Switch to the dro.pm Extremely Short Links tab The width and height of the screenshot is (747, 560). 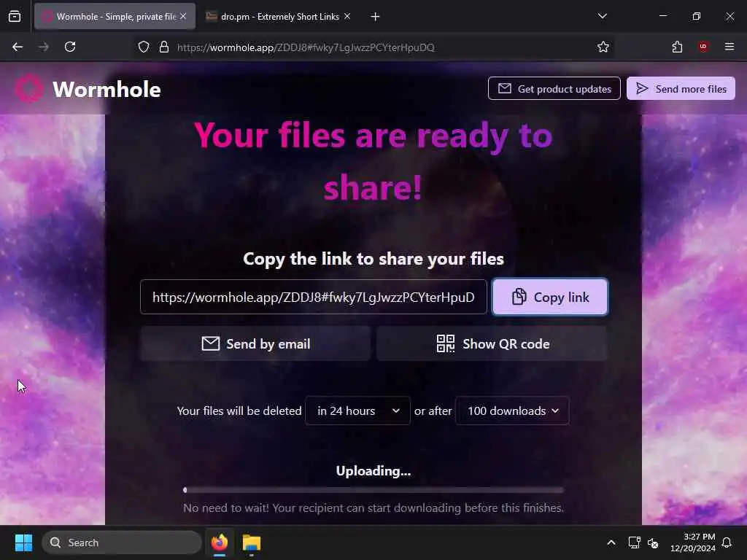(279, 17)
